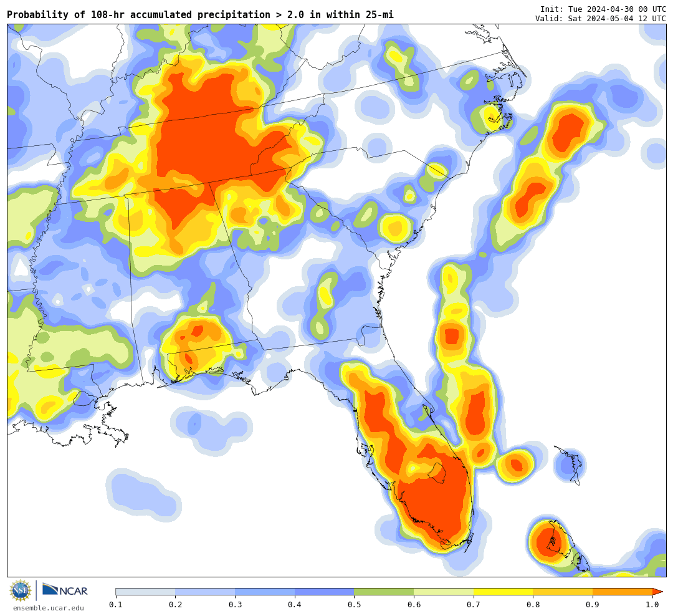Click the 1.0 colorbar tick label
This screenshot has width=673, height=616.
[x=653, y=605]
